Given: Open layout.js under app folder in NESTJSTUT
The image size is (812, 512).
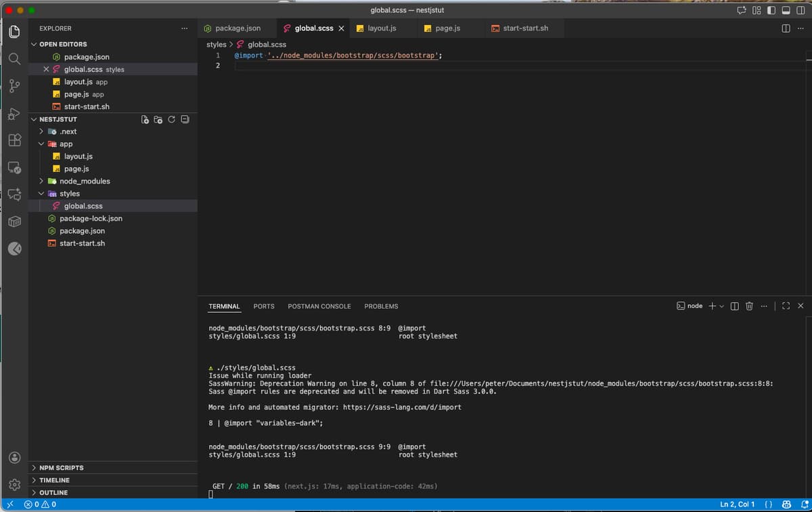Looking at the screenshot, I should click(78, 156).
